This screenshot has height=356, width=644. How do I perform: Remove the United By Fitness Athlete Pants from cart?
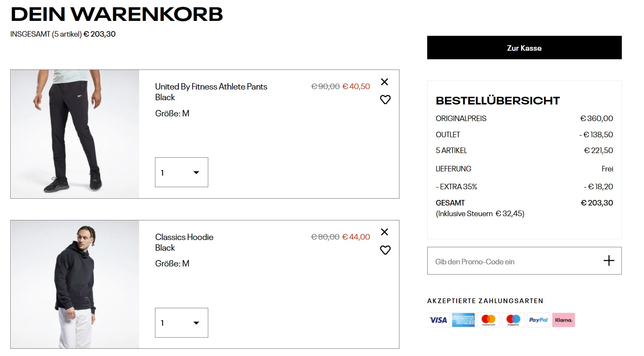(385, 82)
